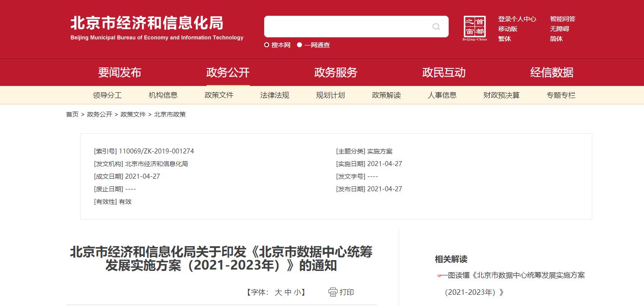The height and width of the screenshot is (306, 644).
Task: Open the 政民互动 main menu
Action: click(x=444, y=72)
